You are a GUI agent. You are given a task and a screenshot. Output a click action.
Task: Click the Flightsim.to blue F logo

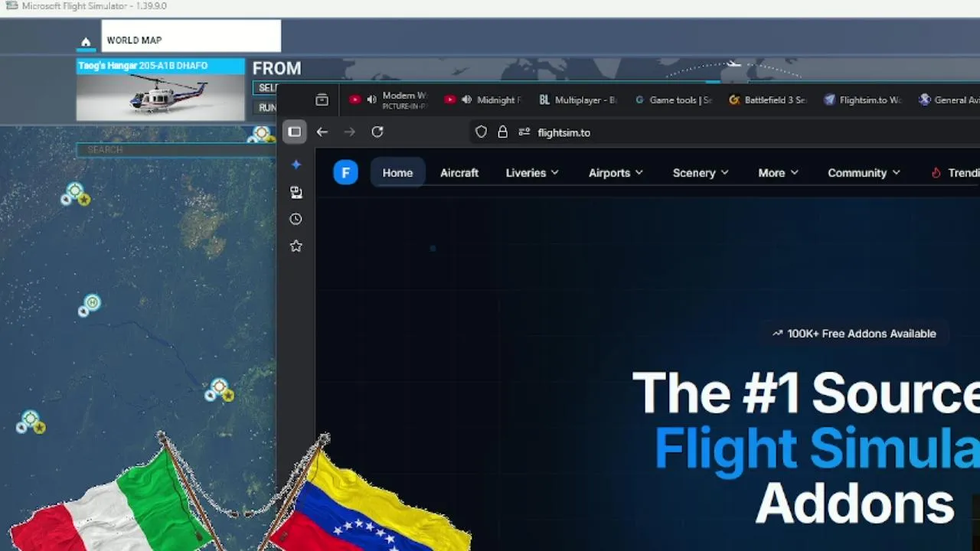345,173
